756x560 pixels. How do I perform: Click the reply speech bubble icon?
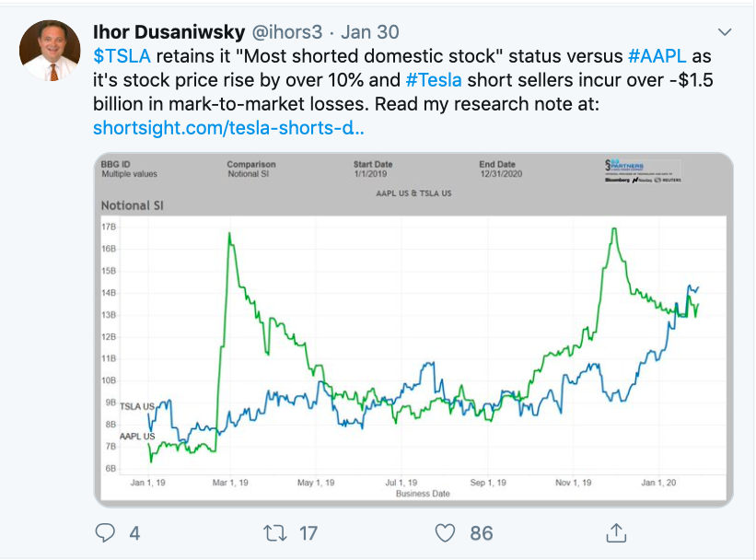coord(105,532)
